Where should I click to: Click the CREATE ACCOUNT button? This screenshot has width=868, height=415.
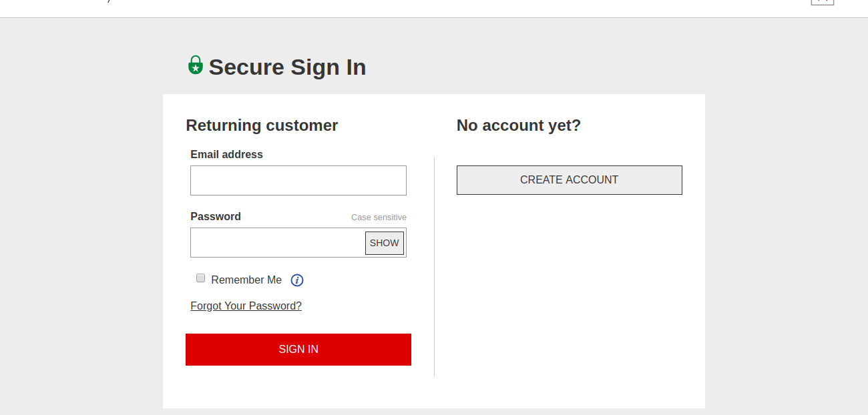click(x=569, y=180)
